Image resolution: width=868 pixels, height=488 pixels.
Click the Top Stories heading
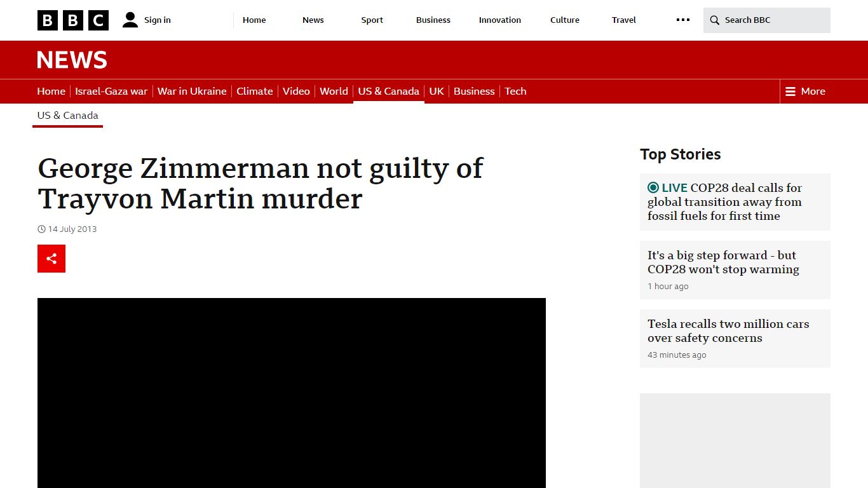click(x=681, y=154)
